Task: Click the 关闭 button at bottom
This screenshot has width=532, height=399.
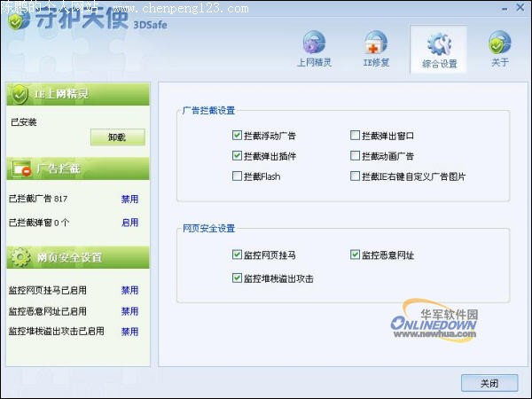Action: 489,383
